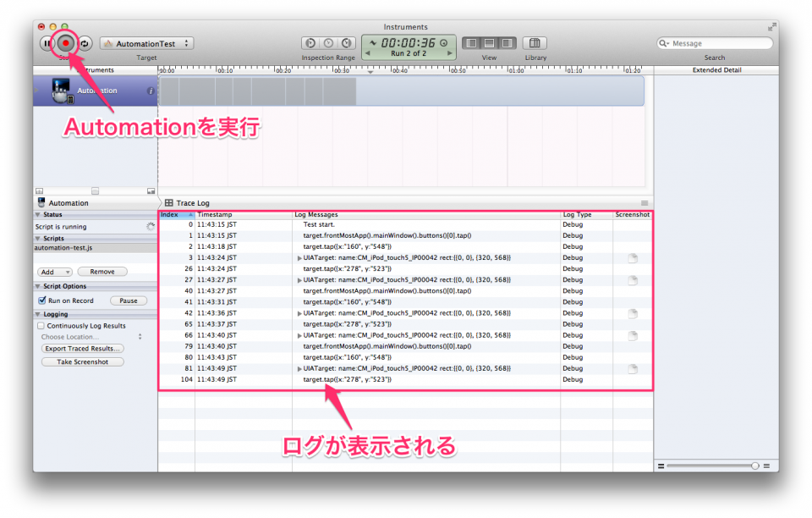Click the zoom-out icon beside the slider

[x=661, y=466]
